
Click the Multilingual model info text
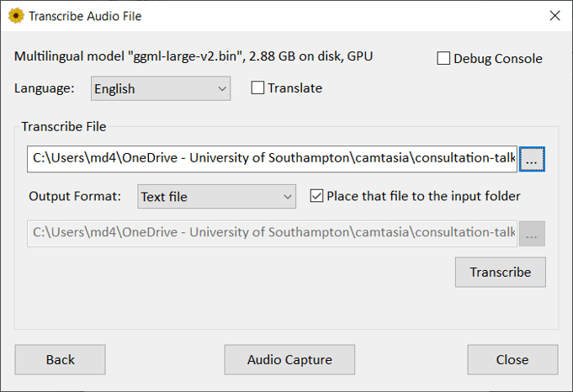(194, 56)
